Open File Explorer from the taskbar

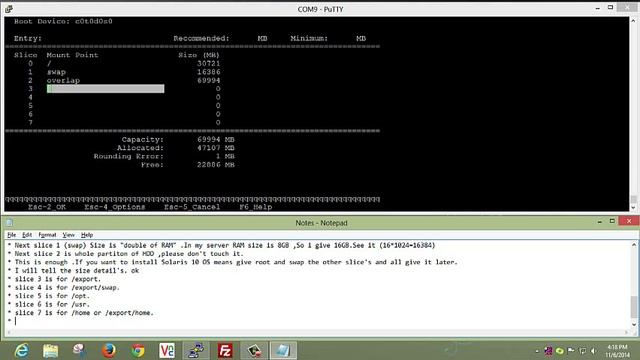(51, 351)
